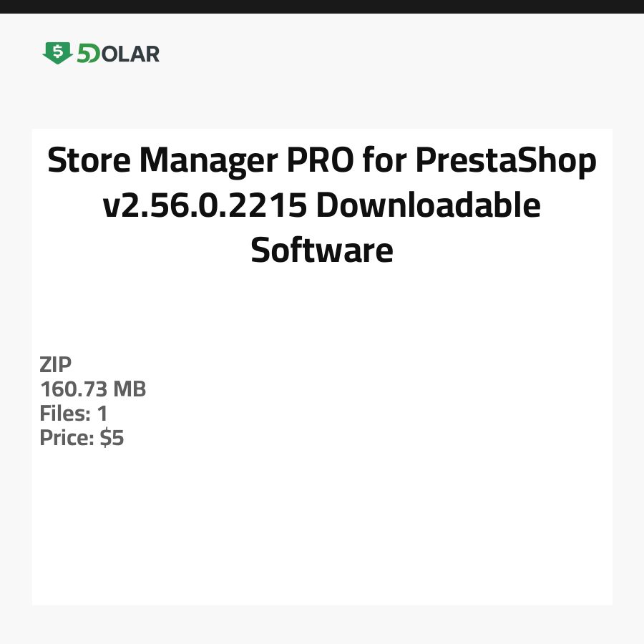
Task: Click the 160.73 MB file size text
Action: click(x=93, y=389)
